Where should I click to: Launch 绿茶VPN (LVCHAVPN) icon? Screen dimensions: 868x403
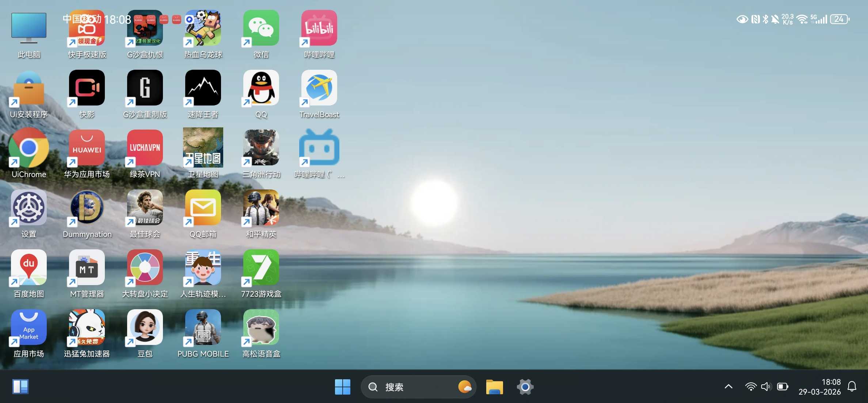tap(145, 148)
